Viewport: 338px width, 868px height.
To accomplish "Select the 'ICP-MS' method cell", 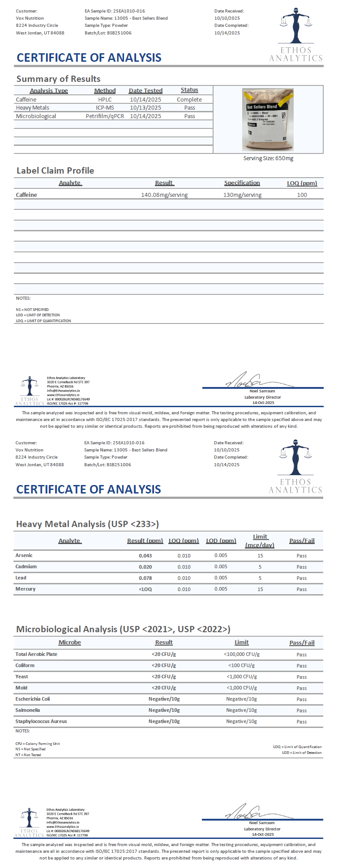I will pyautogui.click(x=105, y=107).
